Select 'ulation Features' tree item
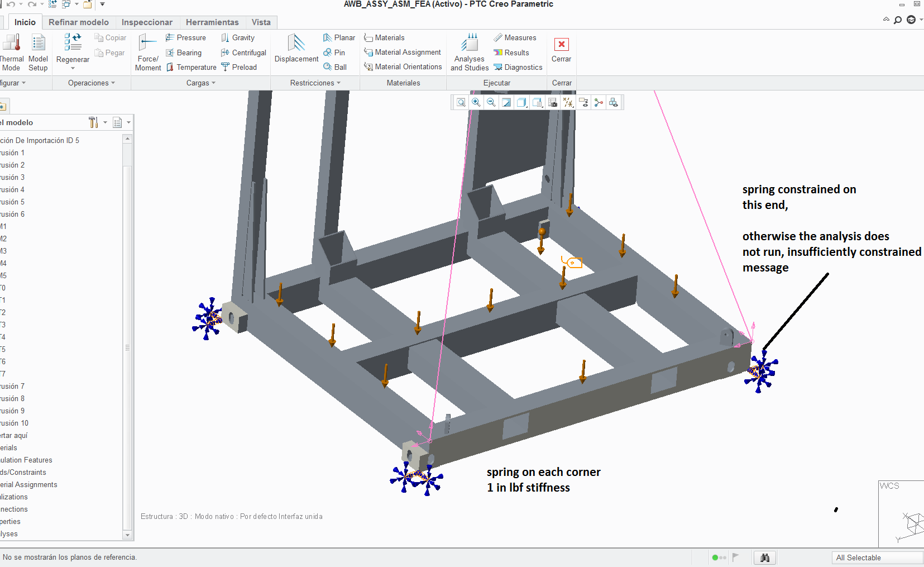924x567 pixels. [x=26, y=460]
